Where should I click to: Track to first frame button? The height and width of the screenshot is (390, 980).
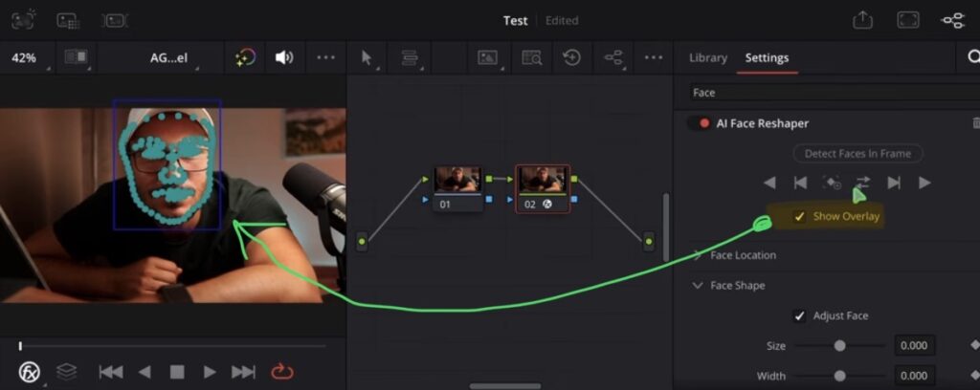click(x=800, y=183)
